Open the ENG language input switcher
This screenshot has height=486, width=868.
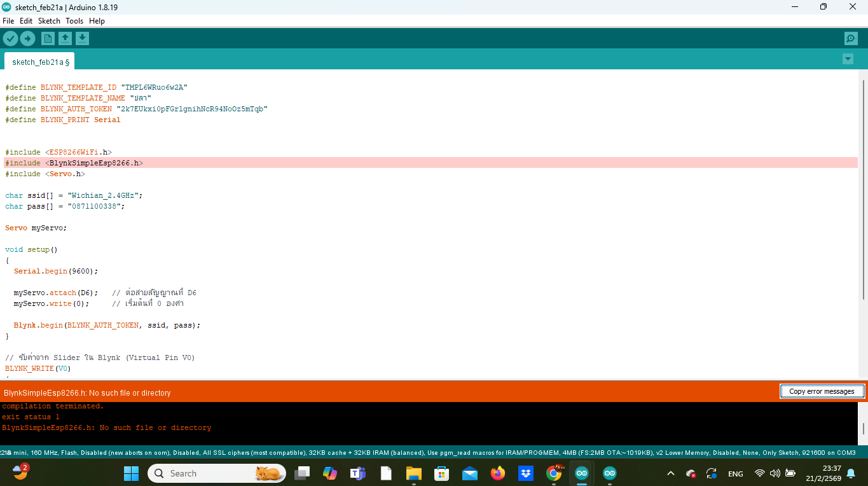point(735,474)
